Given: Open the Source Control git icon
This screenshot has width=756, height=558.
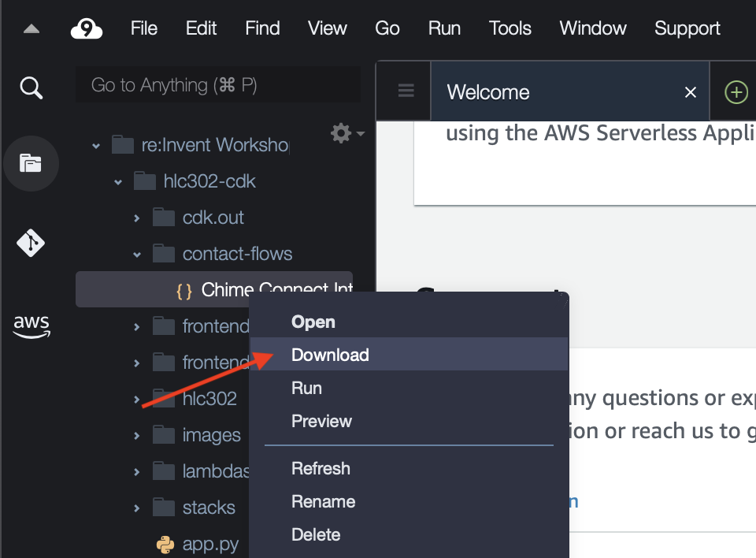Looking at the screenshot, I should click(31, 243).
